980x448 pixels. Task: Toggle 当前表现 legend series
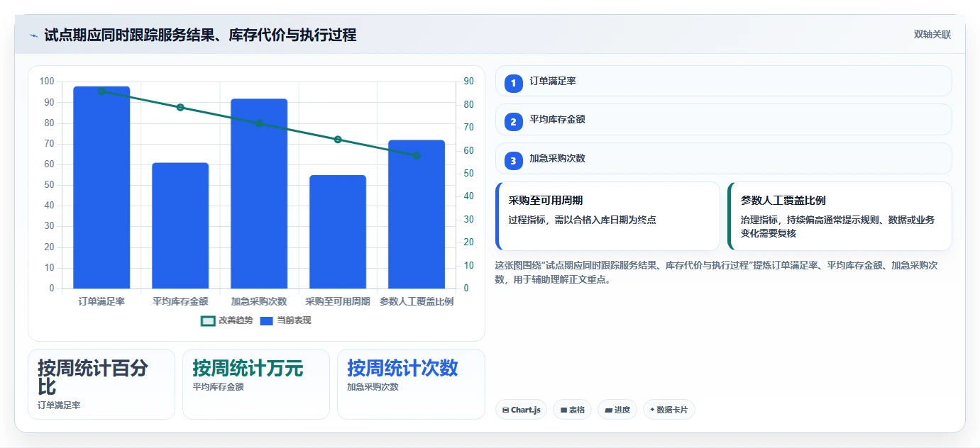tap(285, 320)
